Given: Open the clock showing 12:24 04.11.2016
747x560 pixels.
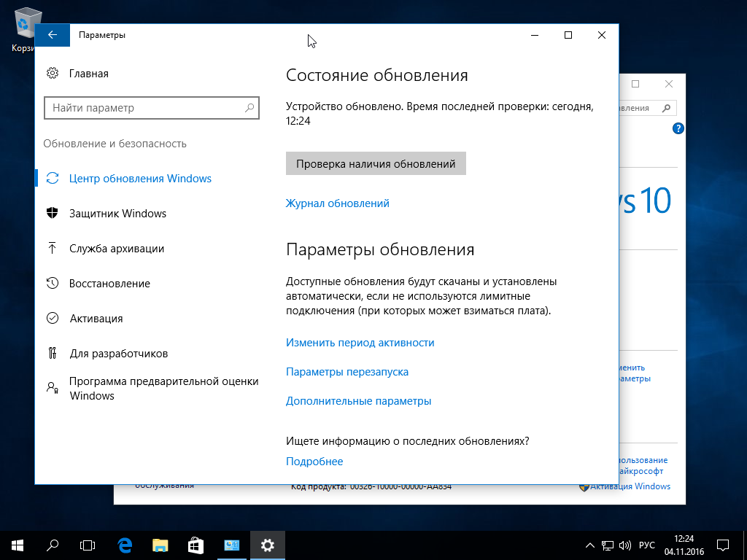Looking at the screenshot, I should tap(684, 545).
